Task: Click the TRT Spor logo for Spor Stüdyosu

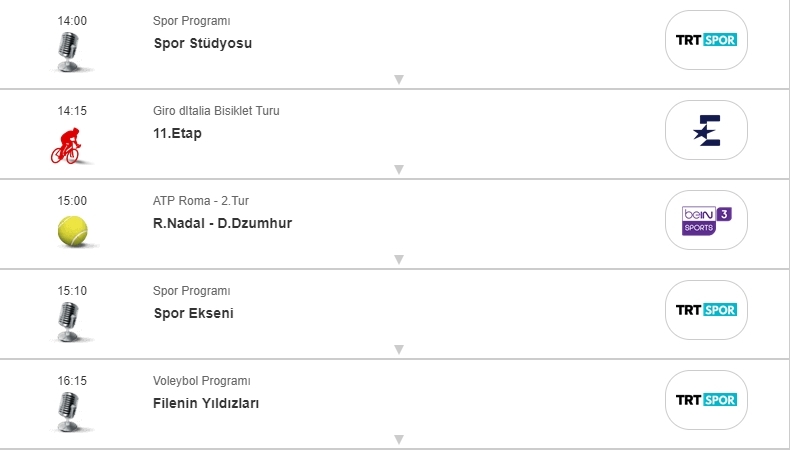Action: click(x=706, y=40)
